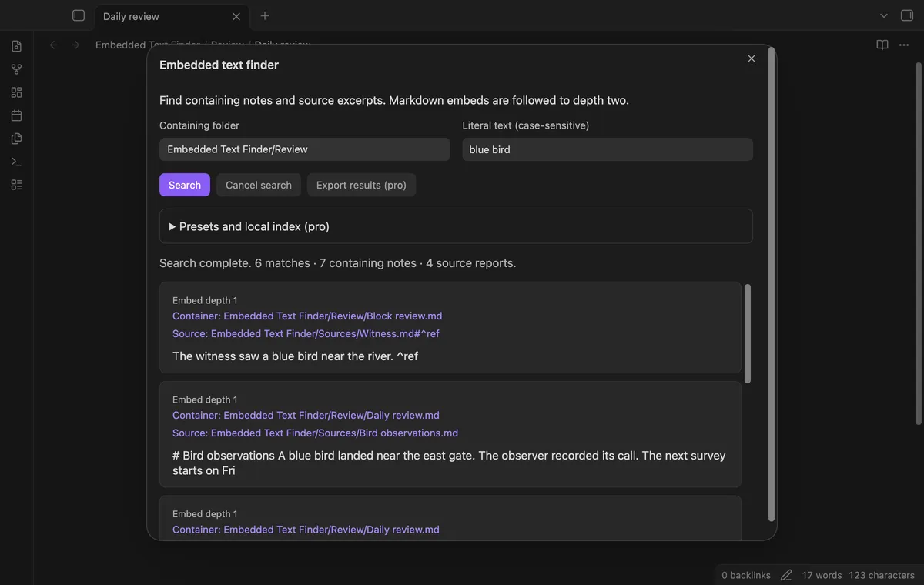Click the dialog outer scrollbar

click(x=772, y=285)
